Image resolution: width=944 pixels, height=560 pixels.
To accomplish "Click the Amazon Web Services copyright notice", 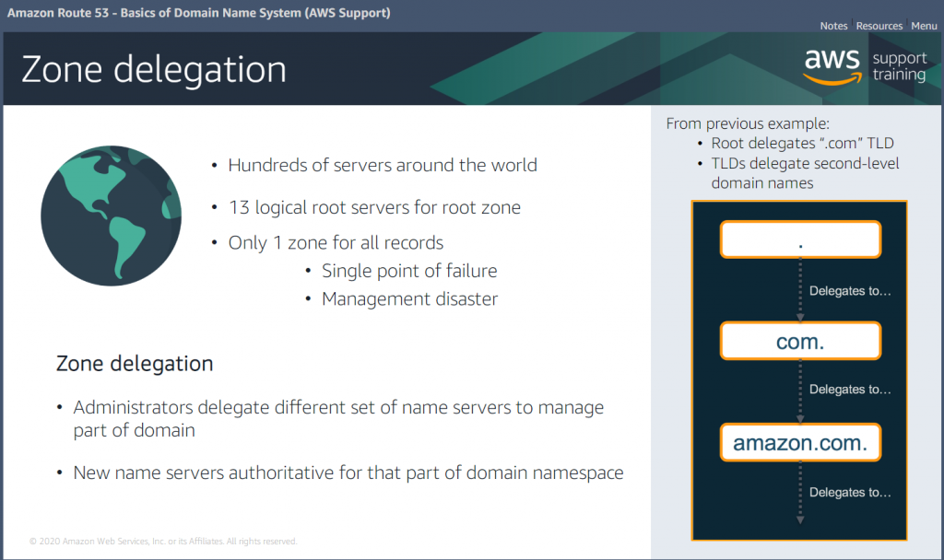I will point(163,542).
